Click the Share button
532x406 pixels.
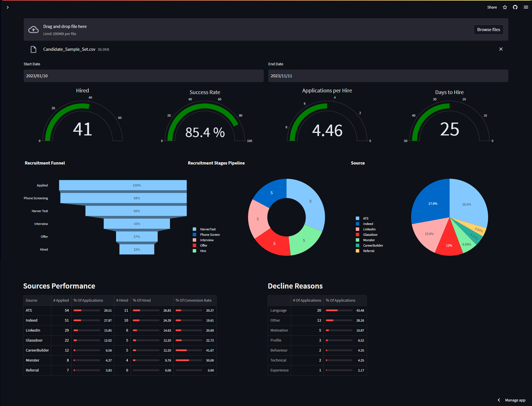click(492, 7)
